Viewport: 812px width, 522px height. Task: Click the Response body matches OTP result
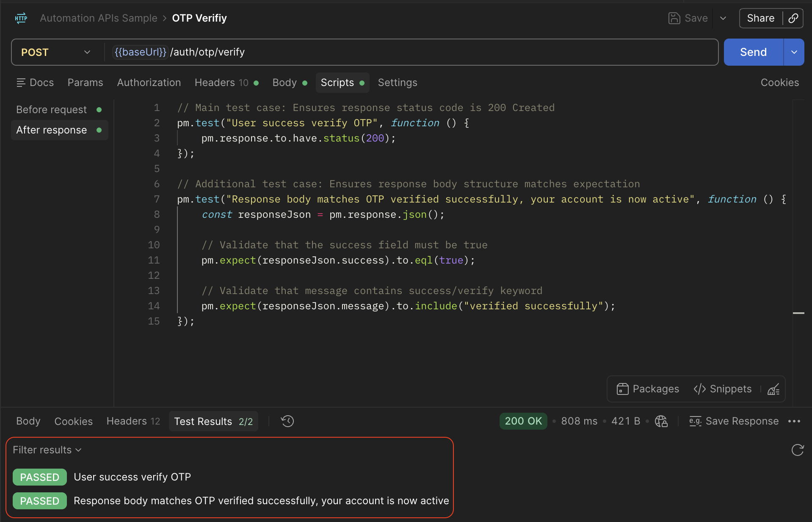261,501
